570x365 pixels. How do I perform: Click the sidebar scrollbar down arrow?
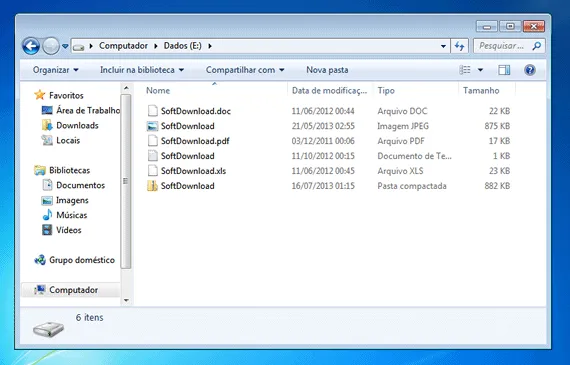[x=126, y=300]
